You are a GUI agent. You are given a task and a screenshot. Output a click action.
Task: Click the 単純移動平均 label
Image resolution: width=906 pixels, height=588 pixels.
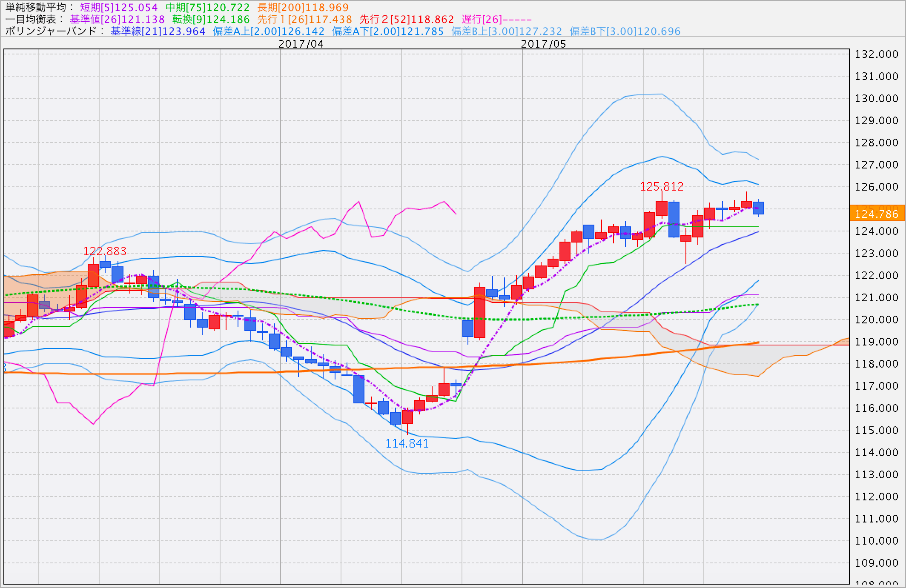[36, 7]
